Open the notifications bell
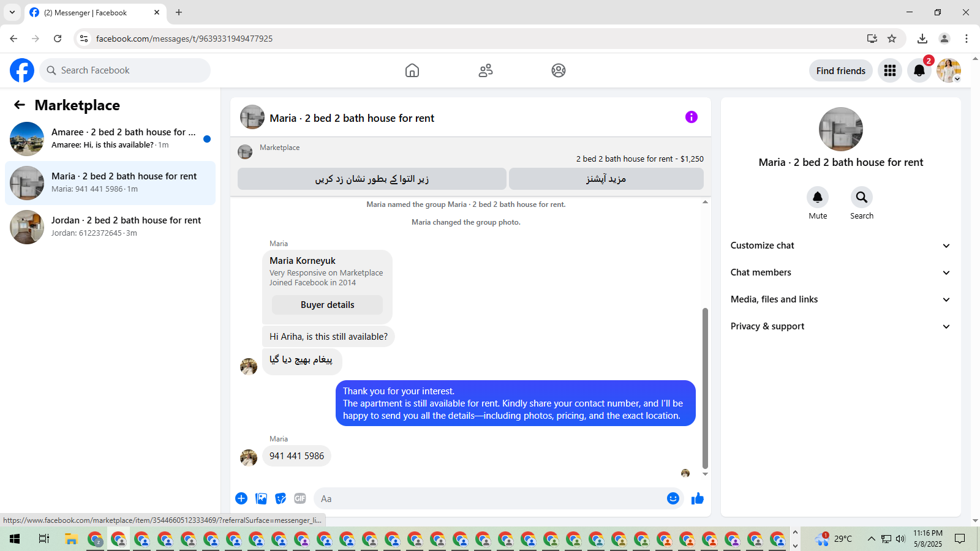Viewport: 980px width, 551px height. click(x=919, y=70)
